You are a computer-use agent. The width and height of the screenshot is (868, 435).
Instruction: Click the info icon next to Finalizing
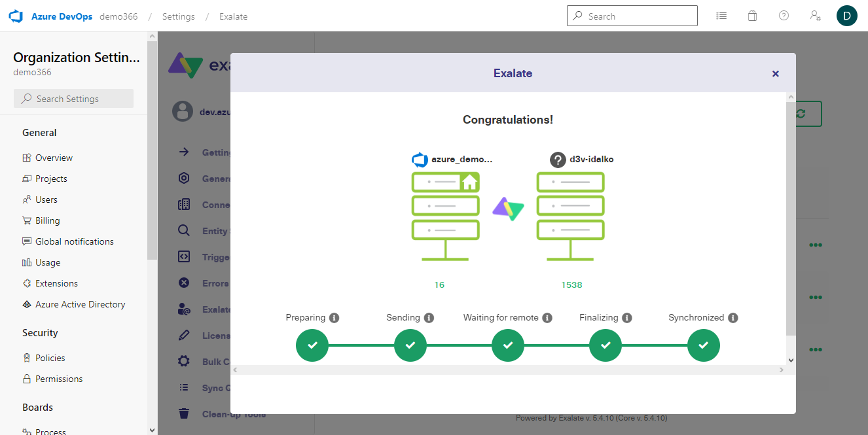627,318
